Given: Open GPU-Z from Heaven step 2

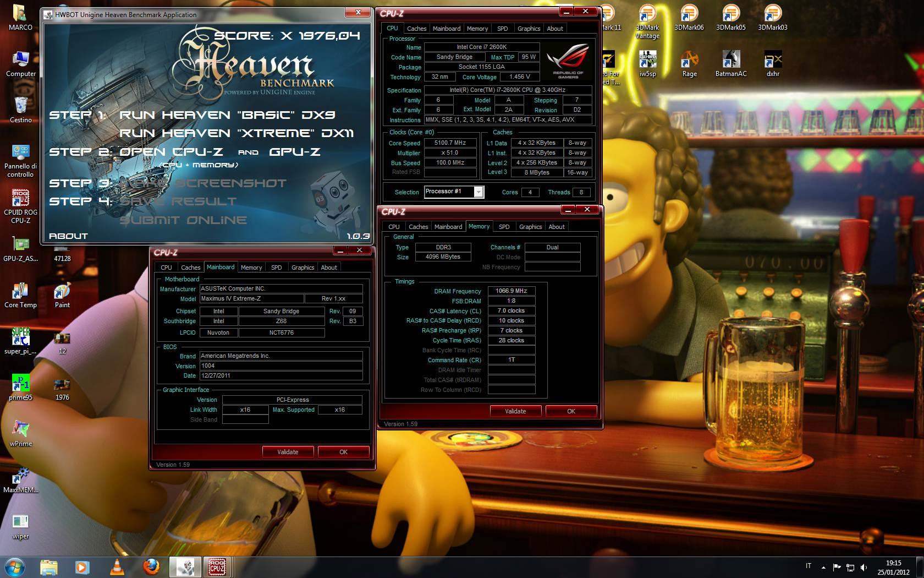Looking at the screenshot, I should [x=295, y=151].
